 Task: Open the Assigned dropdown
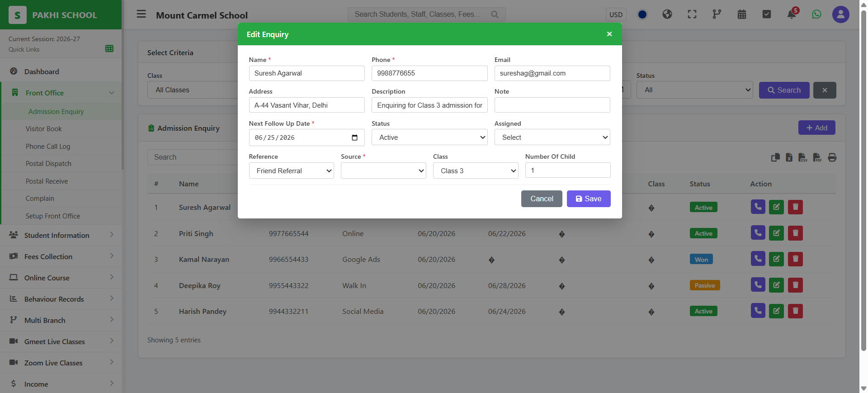pos(552,137)
